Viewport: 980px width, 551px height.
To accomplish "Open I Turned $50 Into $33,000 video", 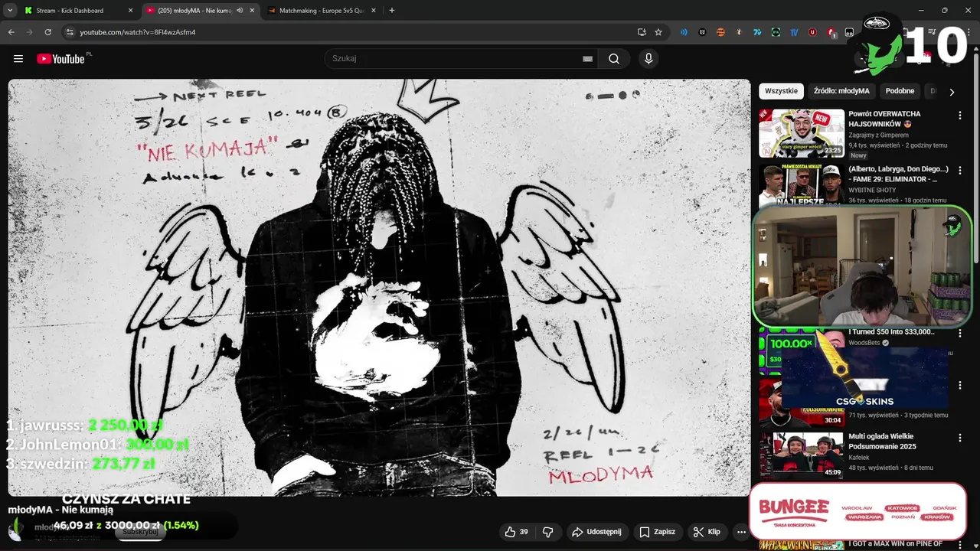I will pyautogui.click(x=891, y=331).
